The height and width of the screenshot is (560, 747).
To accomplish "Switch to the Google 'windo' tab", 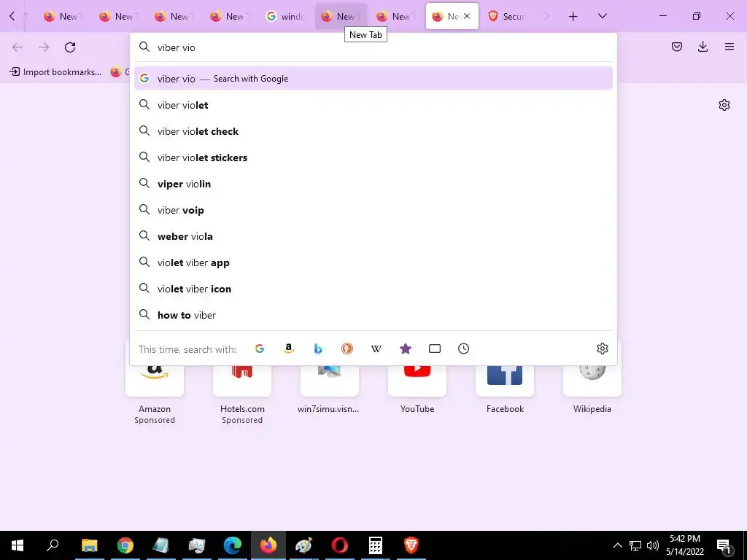I will (x=285, y=16).
